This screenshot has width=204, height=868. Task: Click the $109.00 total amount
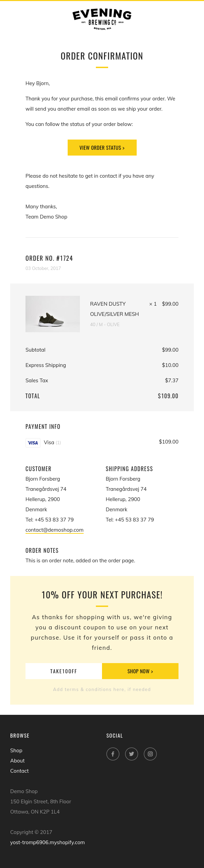[x=168, y=396]
